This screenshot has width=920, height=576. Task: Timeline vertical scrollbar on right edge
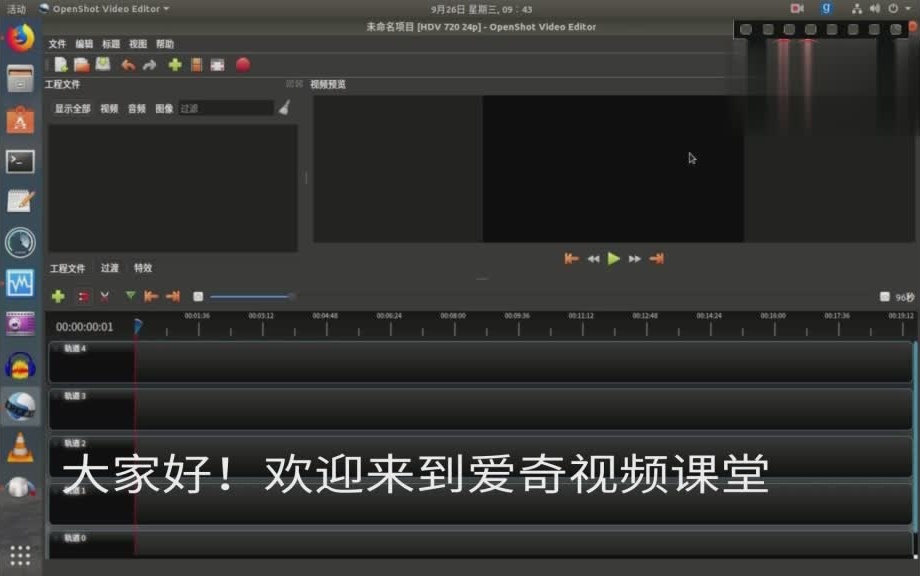[x=915, y=437]
